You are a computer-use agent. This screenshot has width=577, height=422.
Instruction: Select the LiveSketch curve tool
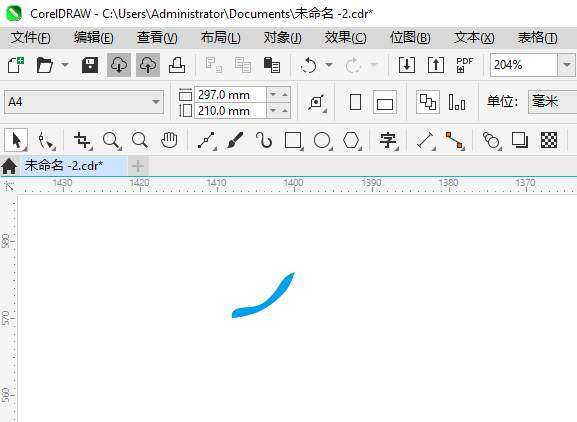(x=264, y=140)
